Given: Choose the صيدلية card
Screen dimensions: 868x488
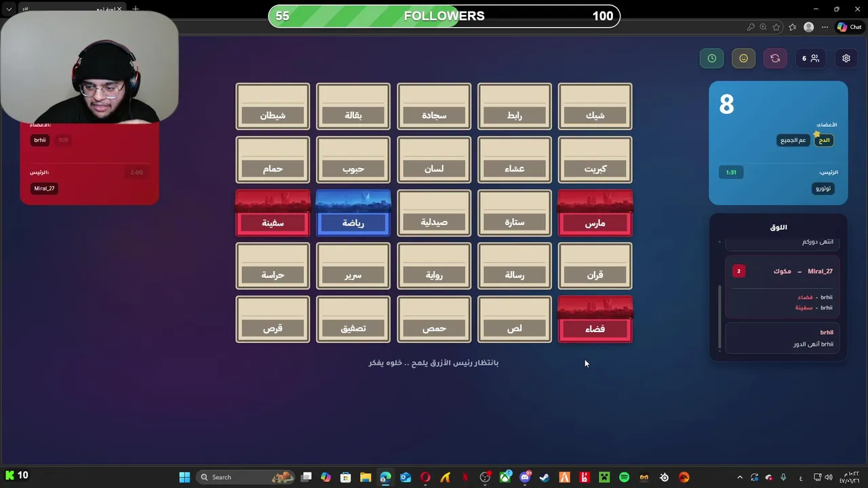Looking at the screenshot, I should (x=434, y=213).
